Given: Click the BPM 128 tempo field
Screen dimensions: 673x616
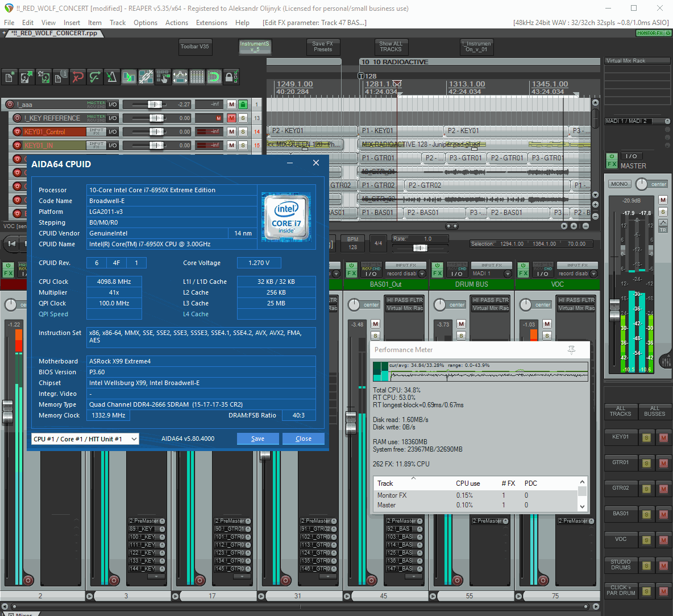Looking at the screenshot, I should [x=353, y=243].
